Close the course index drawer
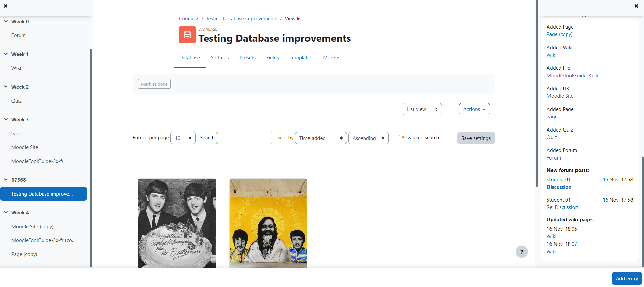This screenshot has width=644, height=287. [6, 6]
